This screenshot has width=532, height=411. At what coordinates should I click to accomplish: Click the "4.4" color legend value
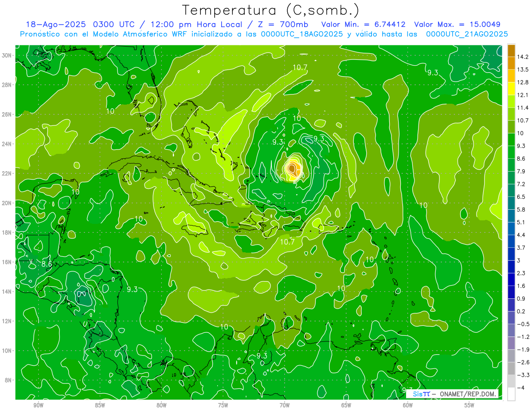(x=521, y=235)
